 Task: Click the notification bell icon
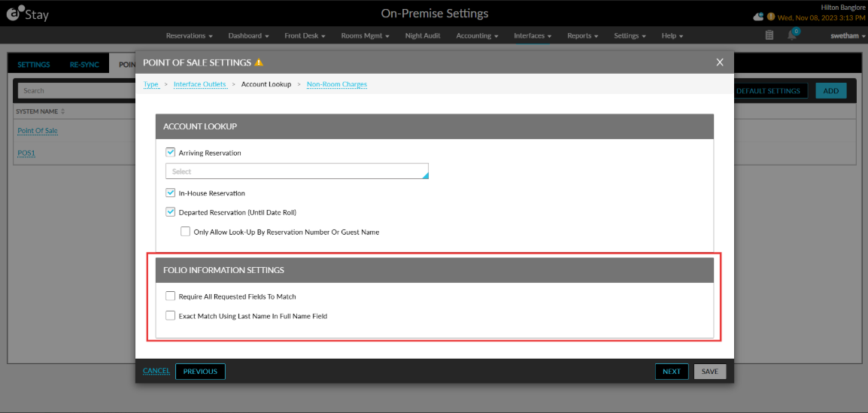[x=791, y=35]
